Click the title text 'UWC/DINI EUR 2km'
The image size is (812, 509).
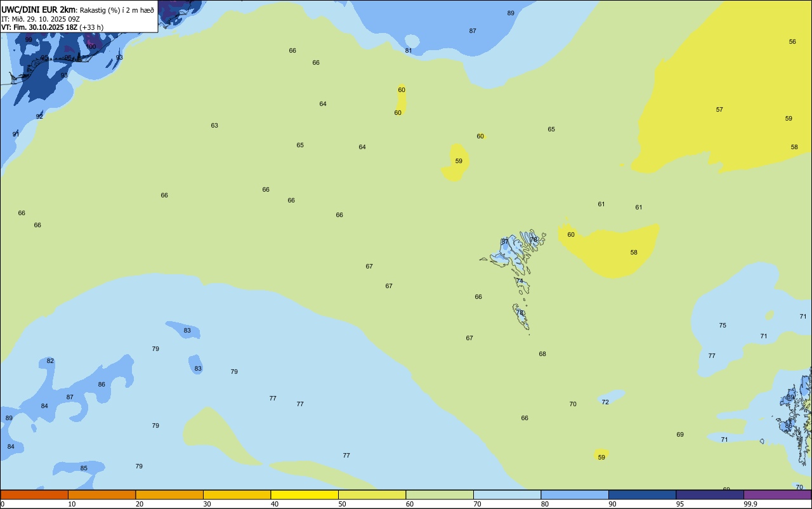point(38,10)
